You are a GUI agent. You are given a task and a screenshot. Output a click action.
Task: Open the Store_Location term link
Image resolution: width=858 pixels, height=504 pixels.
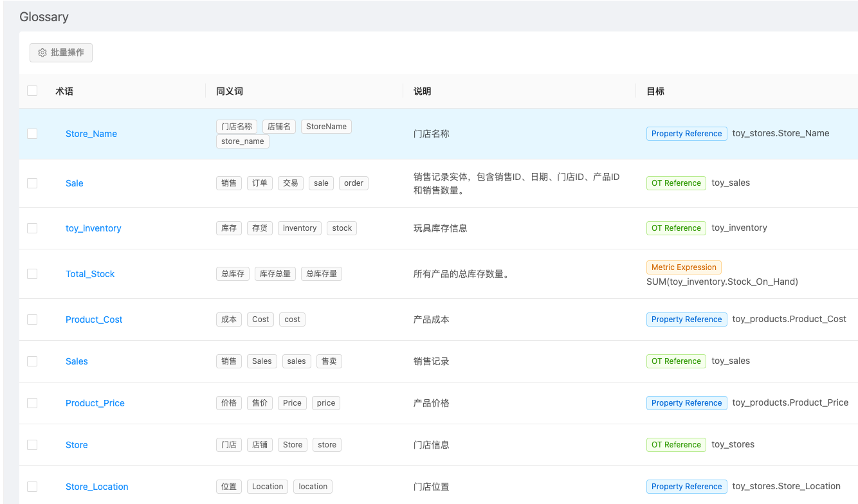pyautogui.click(x=97, y=487)
